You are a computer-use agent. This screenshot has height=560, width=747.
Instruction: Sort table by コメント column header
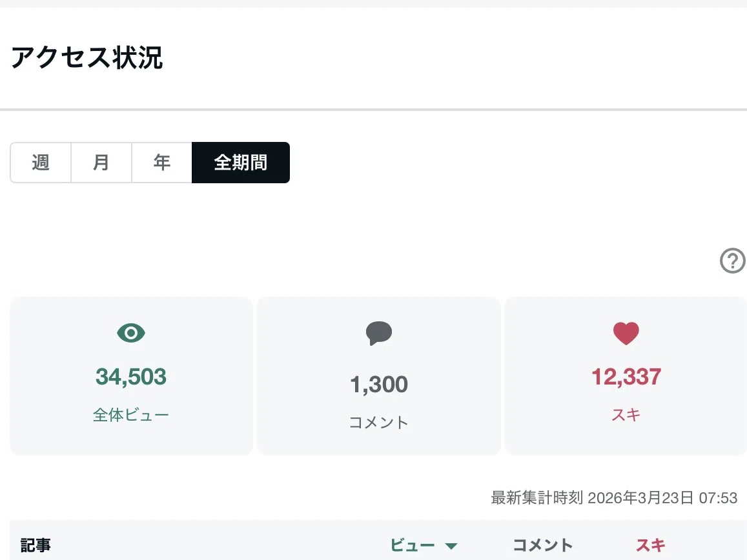[542, 545]
